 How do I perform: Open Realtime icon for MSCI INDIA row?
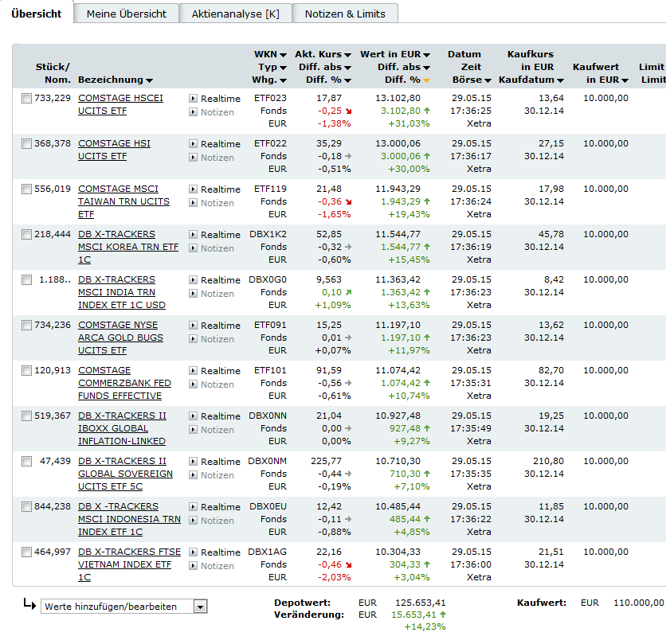193,280
